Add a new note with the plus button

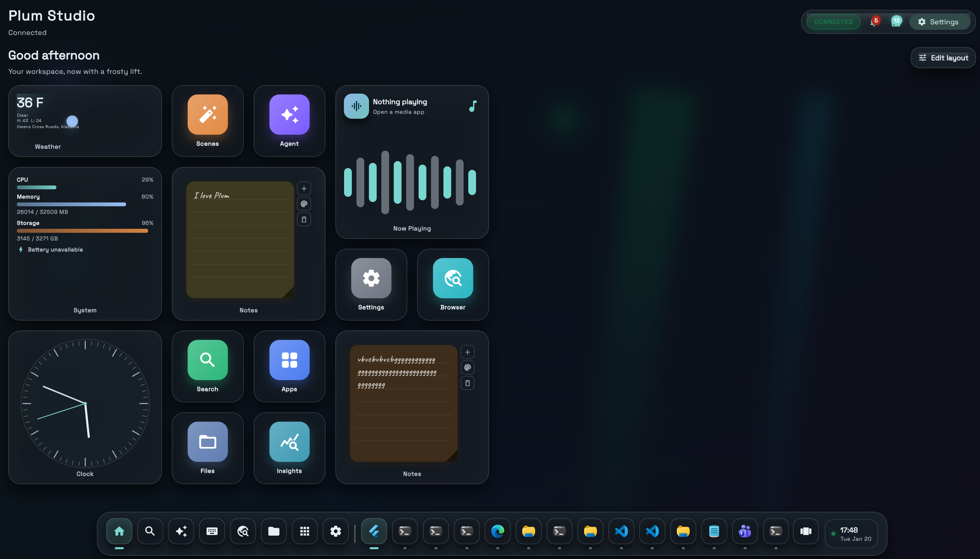pos(304,188)
